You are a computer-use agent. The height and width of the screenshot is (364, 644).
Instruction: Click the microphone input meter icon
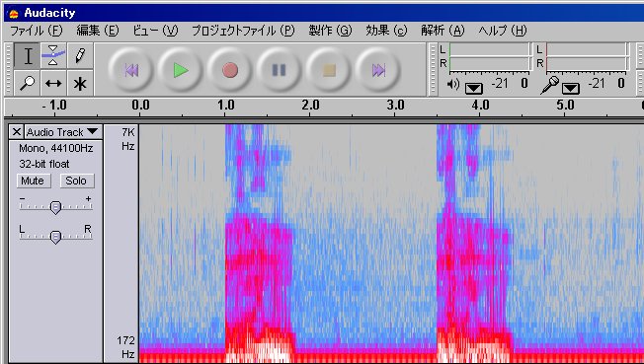coord(550,86)
